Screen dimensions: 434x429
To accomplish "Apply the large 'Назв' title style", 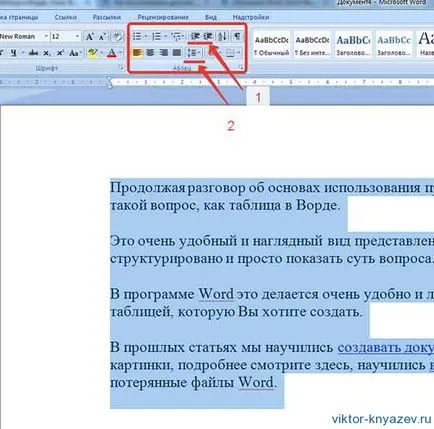I will (425, 45).
